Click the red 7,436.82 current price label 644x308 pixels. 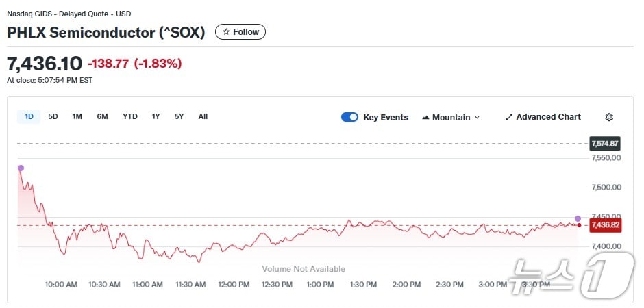605,225
